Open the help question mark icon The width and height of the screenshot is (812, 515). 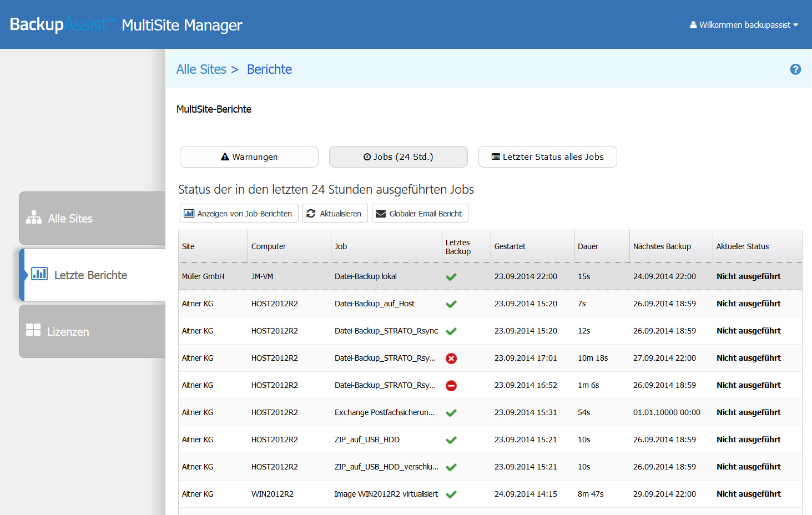(x=795, y=69)
